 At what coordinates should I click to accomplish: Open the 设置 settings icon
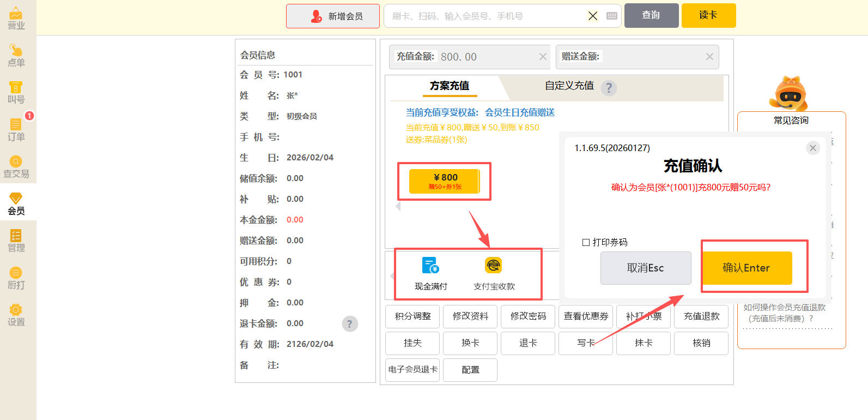coord(16,315)
